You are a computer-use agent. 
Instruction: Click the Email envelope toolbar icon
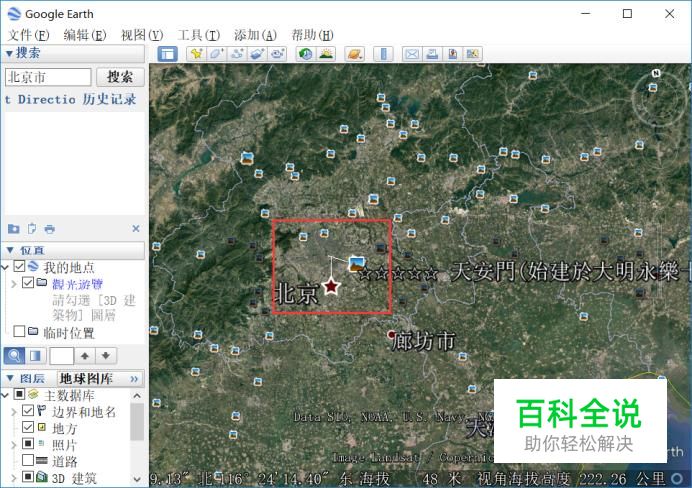click(412, 54)
